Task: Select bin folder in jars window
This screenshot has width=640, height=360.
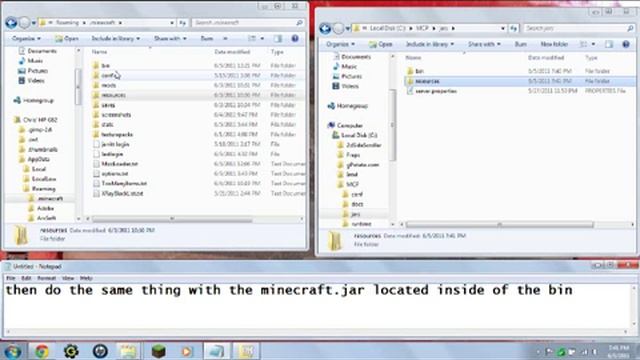Action: coord(419,71)
